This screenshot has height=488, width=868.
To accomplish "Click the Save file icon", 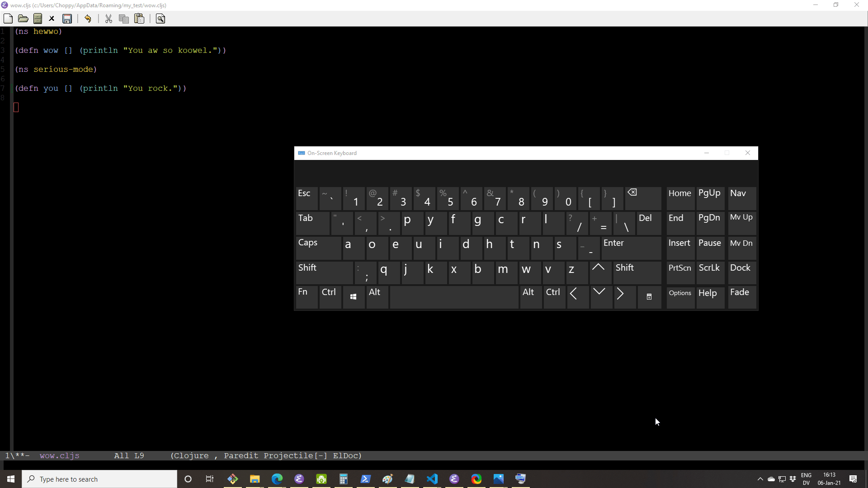I will click(x=67, y=19).
